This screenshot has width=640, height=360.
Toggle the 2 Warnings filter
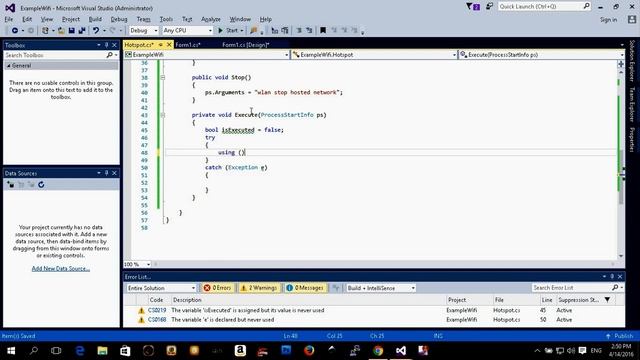click(259, 288)
